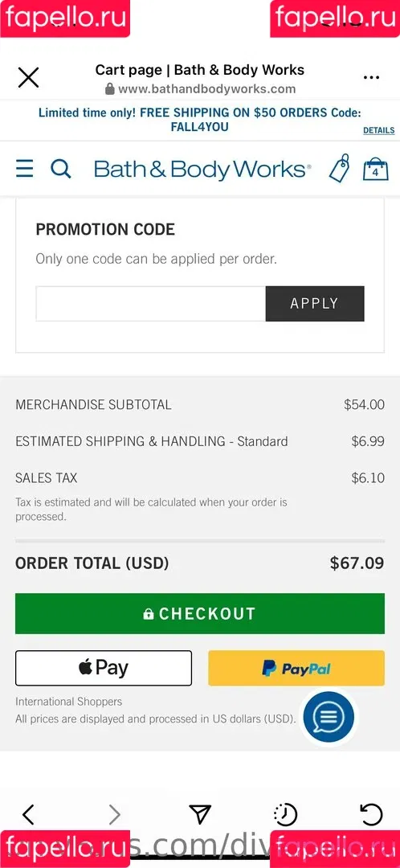Open the offers price tag icon
This screenshot has height=868, width=400.
click(x=340, y=168)
